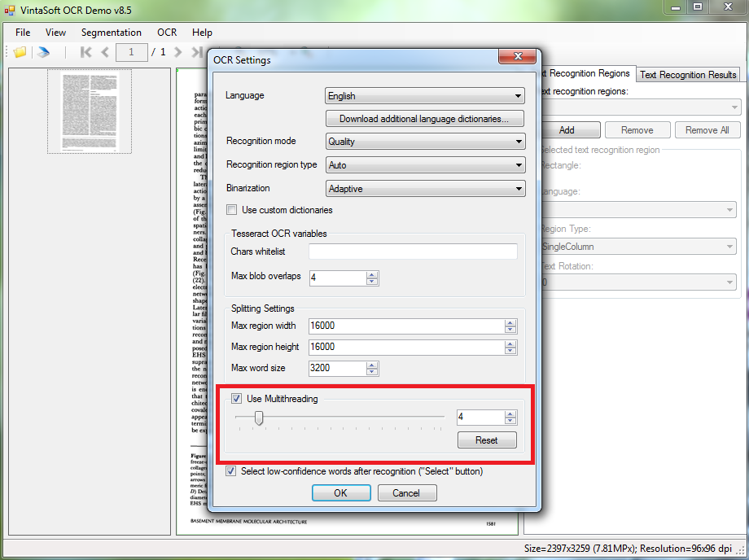
Task: Click the OCR Settings dialog title
Action: coord(242,60)
